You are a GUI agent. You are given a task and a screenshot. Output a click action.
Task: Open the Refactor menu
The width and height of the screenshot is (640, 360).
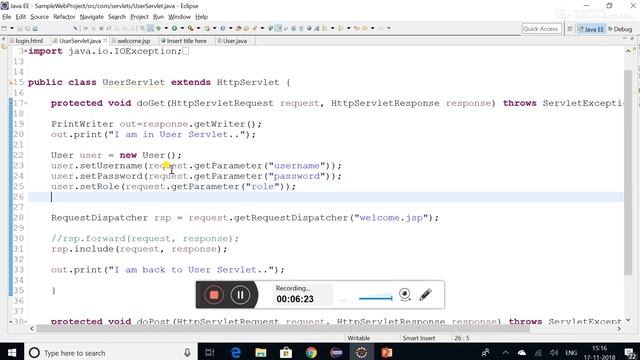tap(64, 17)
